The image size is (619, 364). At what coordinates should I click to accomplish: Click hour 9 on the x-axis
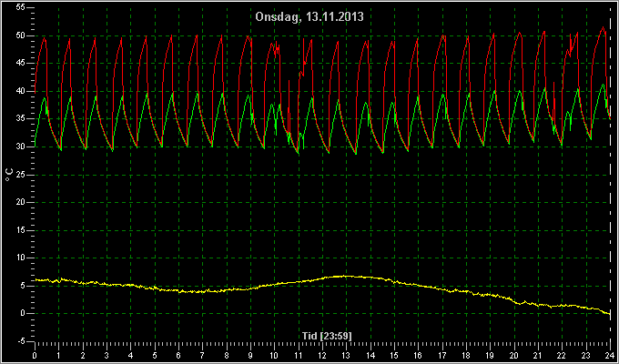(250, 355)
